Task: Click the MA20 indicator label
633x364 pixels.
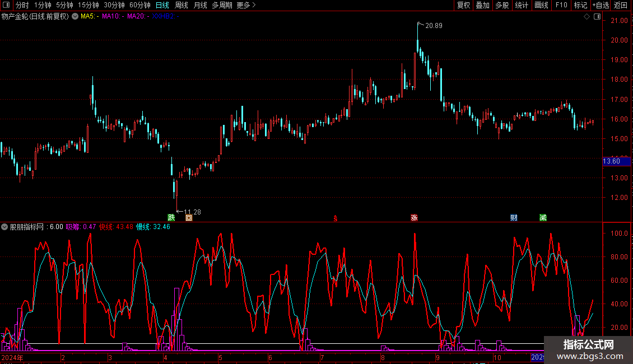Action: pyautogui.click(x=138, y=16)
